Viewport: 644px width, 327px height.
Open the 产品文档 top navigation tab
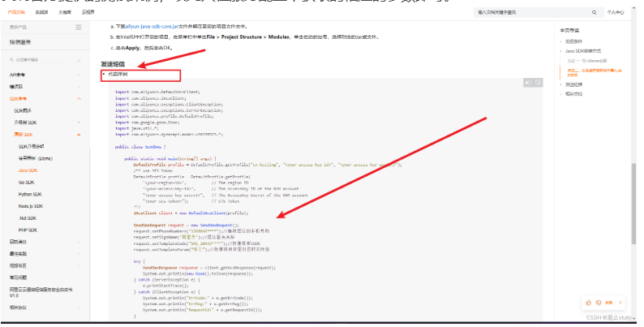point(16,13)
